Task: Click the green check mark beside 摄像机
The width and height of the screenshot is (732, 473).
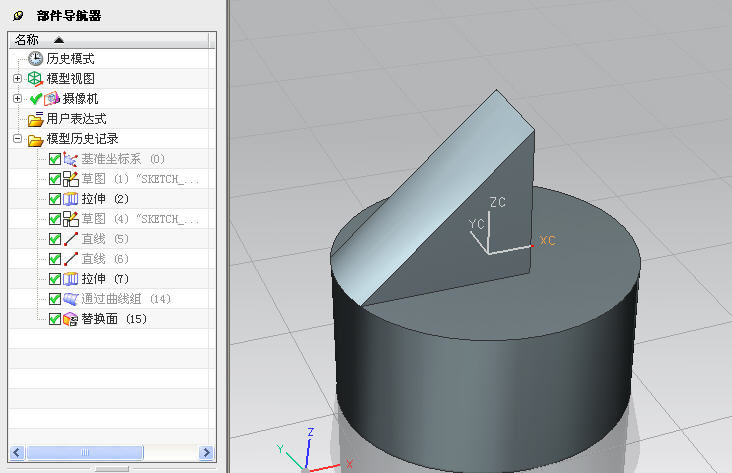Action: click(x=35, y=99)
